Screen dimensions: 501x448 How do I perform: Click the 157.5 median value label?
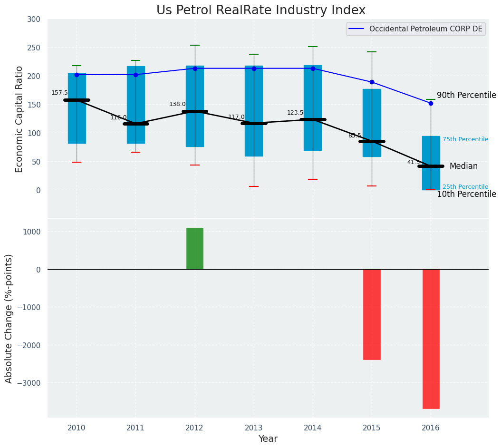pyautogui.click(x=59, y=93)
